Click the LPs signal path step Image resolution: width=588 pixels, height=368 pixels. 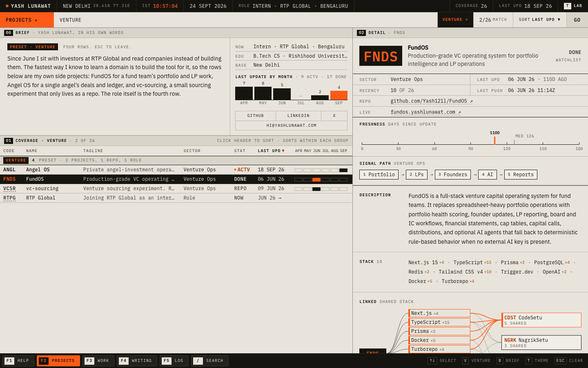416,175
